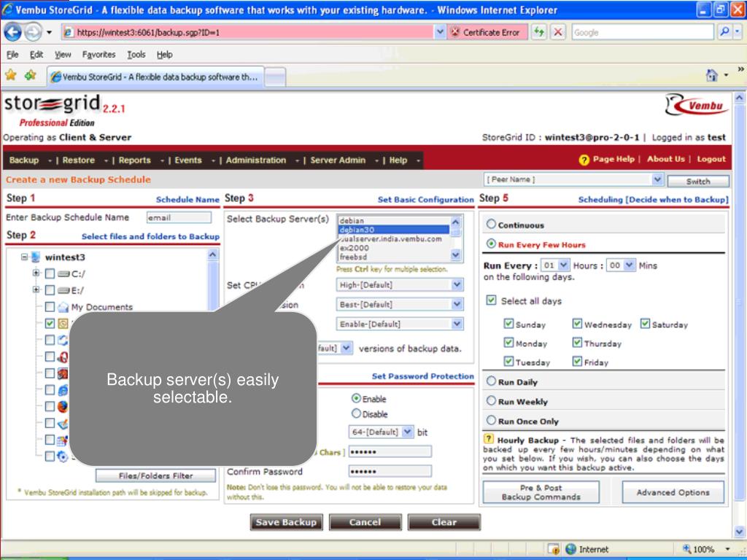Click the Vembu logo
Viewport: 747px width, 560px height.
coord(697,105)
